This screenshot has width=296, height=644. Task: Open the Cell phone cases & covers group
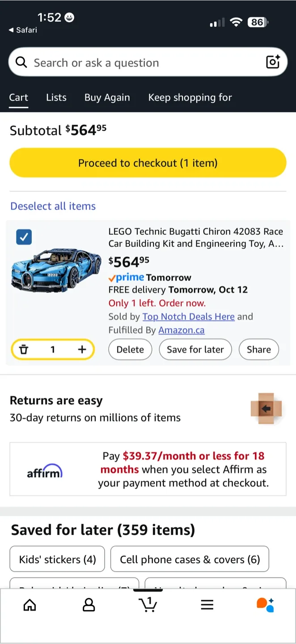190,559
